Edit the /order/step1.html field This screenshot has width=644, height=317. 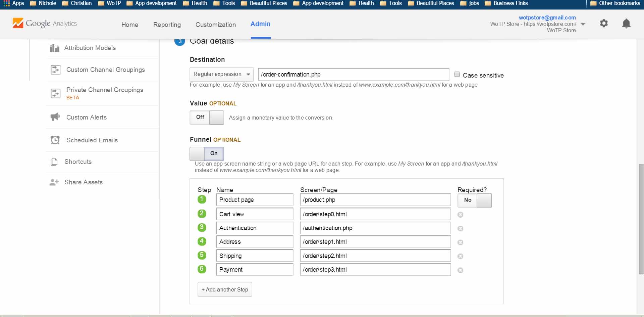375,242
